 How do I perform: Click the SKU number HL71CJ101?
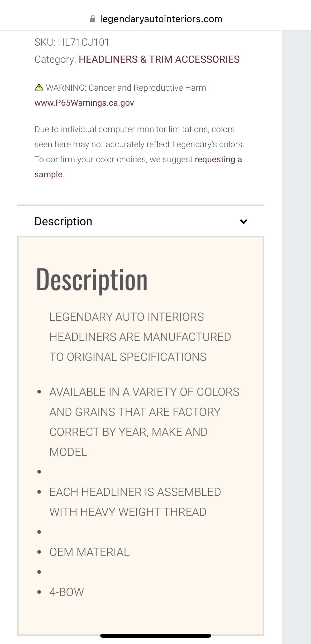coord(83,42)
